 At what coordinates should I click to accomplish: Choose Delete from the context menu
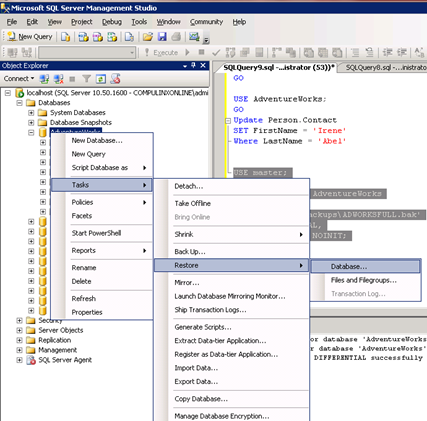tap(102, 281)
